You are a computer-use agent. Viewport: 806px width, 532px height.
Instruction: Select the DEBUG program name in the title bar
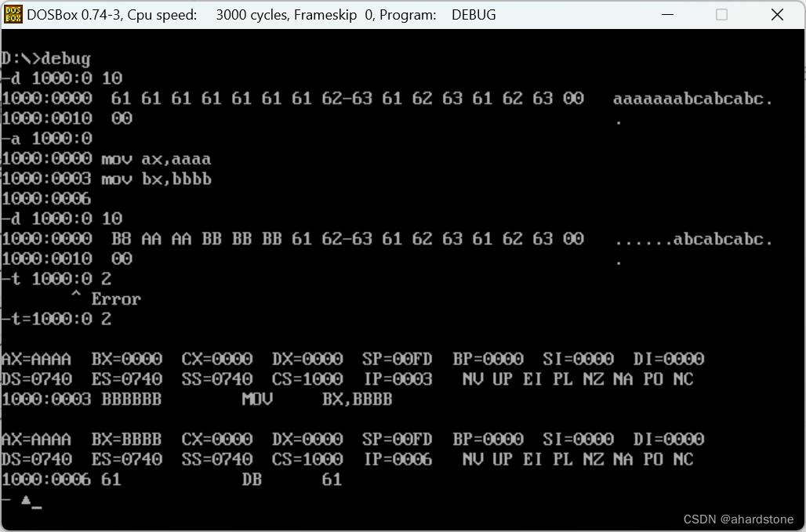point(474,14)
